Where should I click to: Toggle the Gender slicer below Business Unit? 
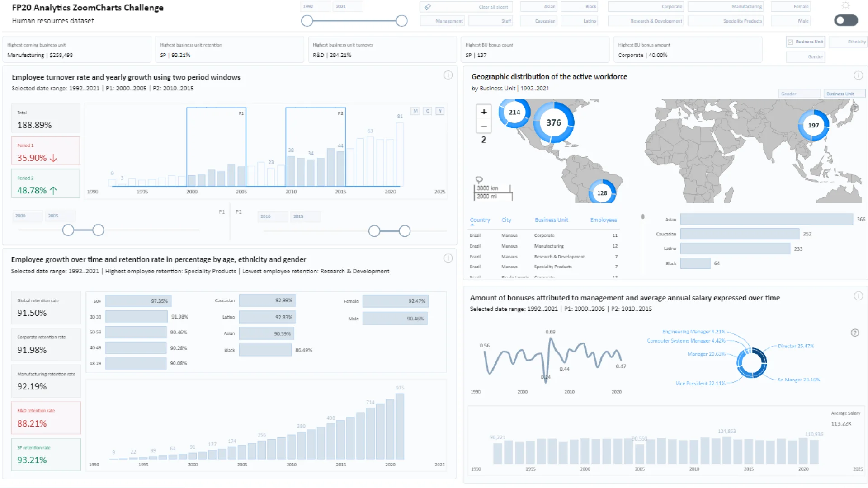point(805,57)
